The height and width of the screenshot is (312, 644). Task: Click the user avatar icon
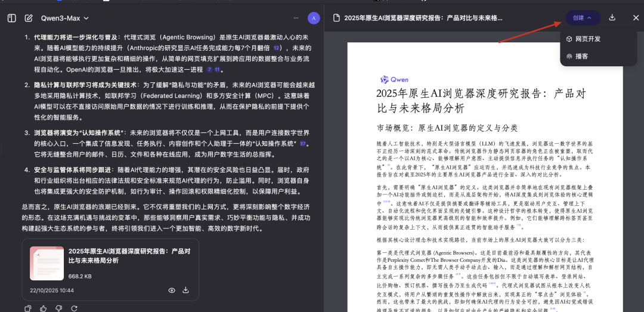point(314,18)
